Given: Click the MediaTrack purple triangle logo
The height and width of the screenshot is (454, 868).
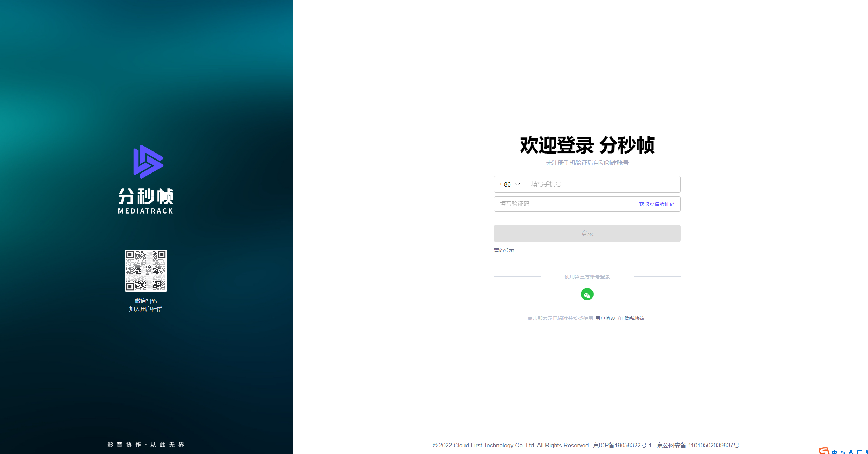Looking at the screenshot, I should [x=148, y=162].
